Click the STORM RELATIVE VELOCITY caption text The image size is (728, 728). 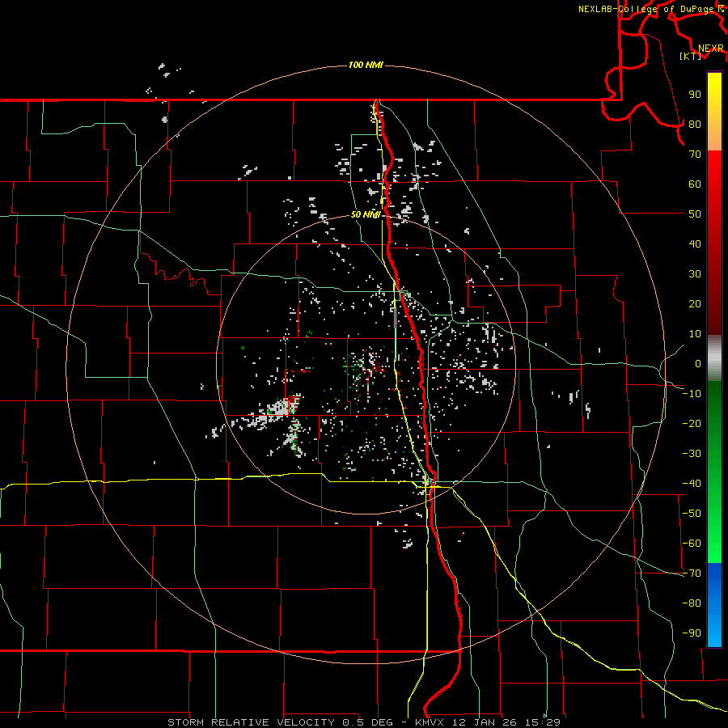251,722
